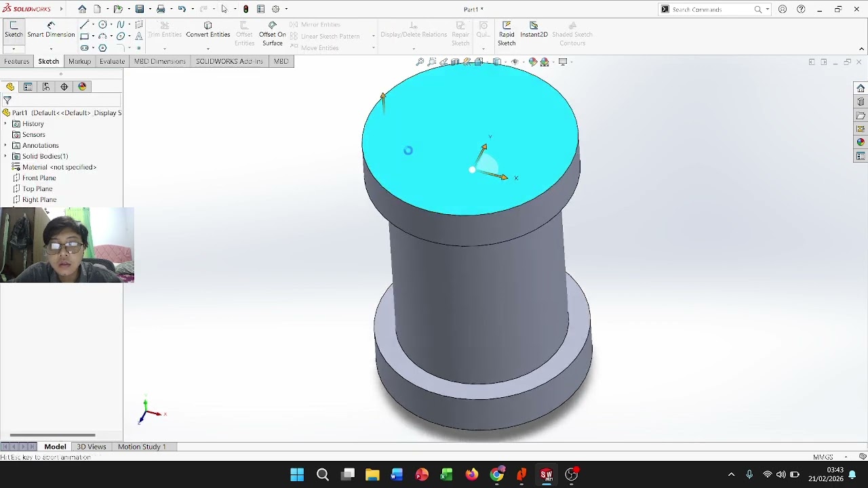Select the Line sketch tool

pos(84,24)
